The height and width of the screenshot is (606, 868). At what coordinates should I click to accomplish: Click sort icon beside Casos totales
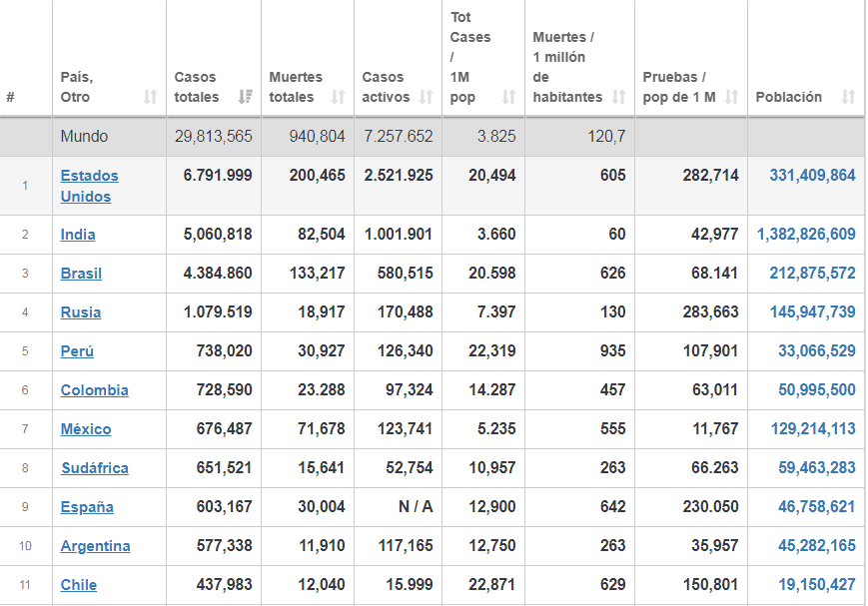(x=246, y=97)
